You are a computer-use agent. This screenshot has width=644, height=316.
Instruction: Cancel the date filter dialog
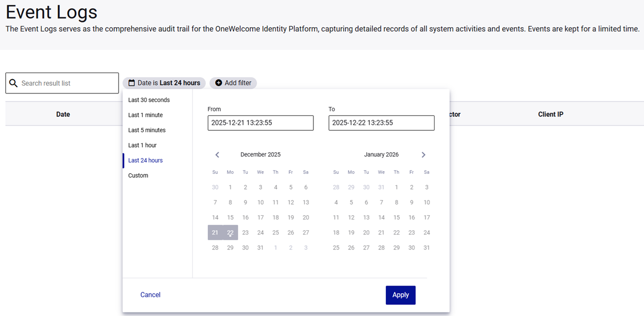[x=150, y=295]
